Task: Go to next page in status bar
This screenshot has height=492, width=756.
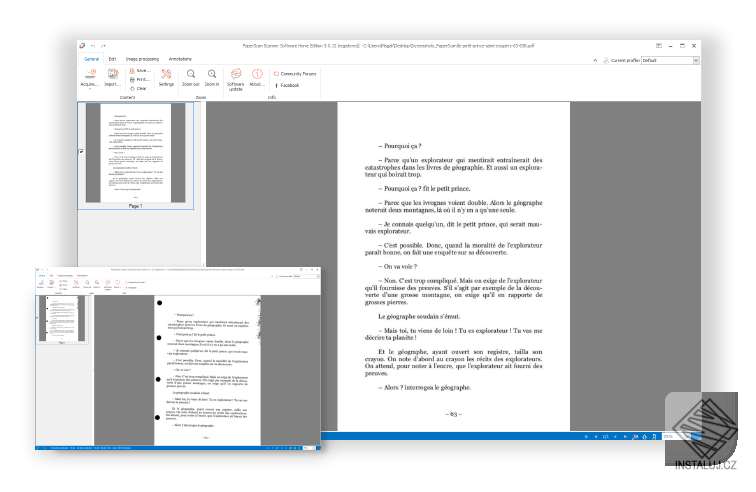Action: coord(616,437)
